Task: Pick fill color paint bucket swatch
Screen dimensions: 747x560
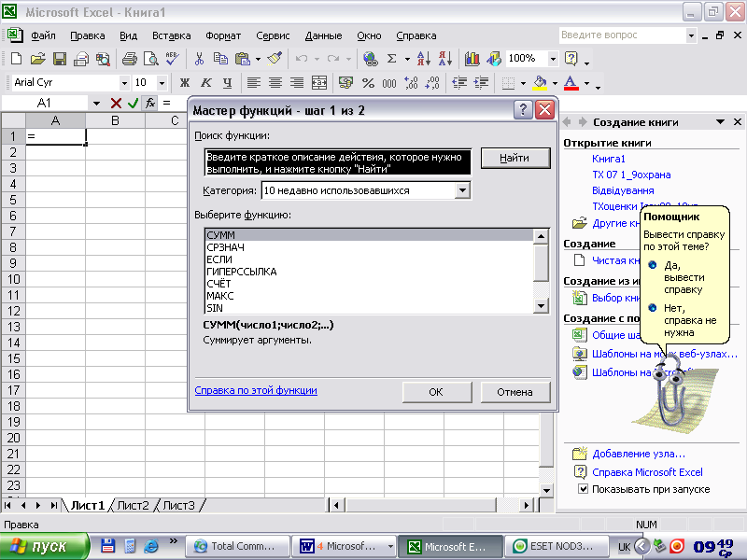Action: pos(540,83)
